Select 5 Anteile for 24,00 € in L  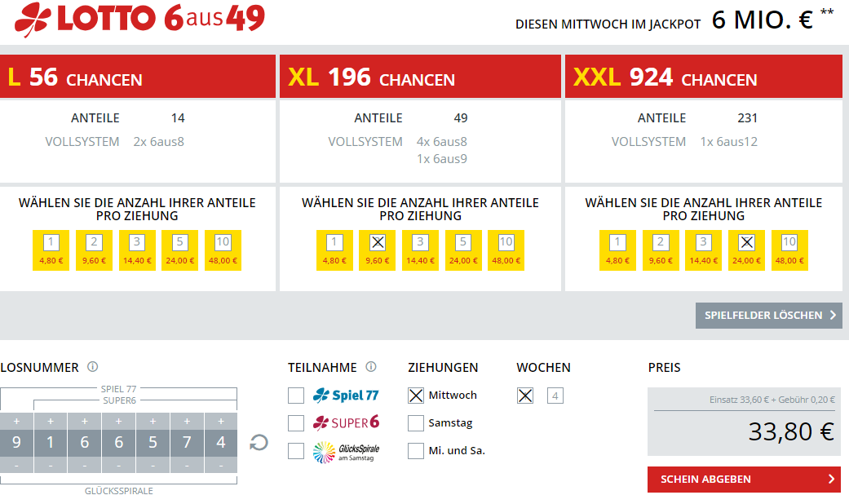coord(179,250)
